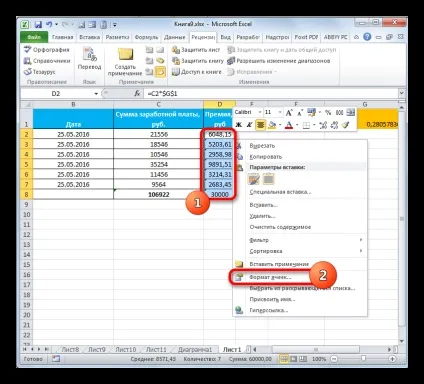Screen dimensions: 424x384
Task: Click the first paste option icon
Action: pyautogui.click(x=254, y=179)
